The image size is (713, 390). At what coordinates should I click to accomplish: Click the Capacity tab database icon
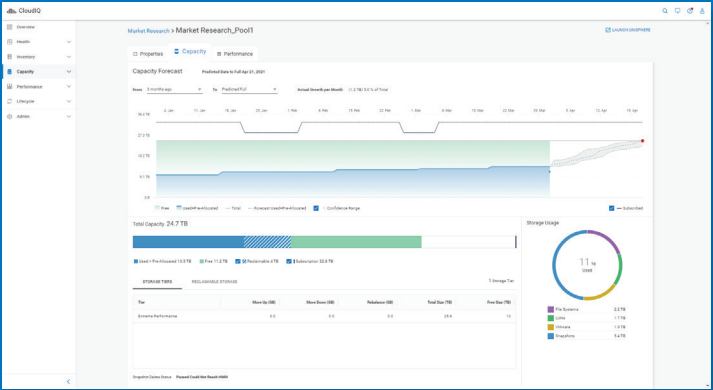click(x=176, y=51)
